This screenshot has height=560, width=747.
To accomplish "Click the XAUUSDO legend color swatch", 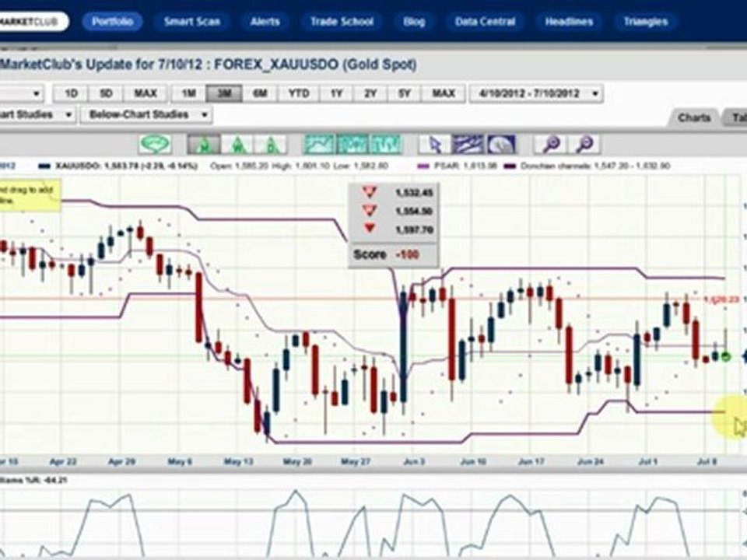I will click(x=44, y=166).
